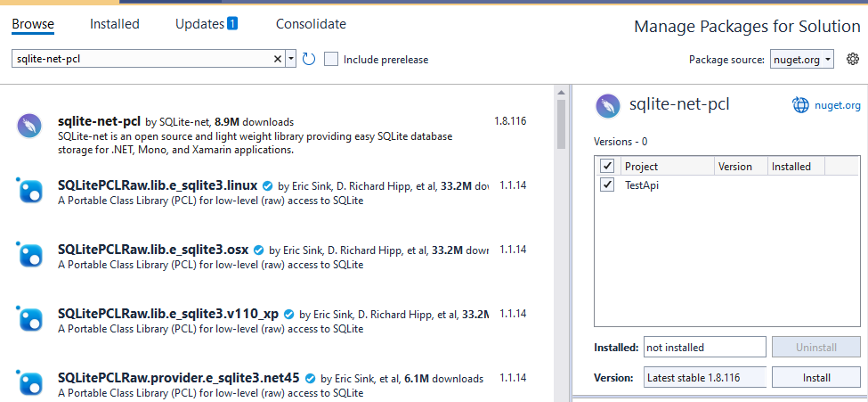Click the SQLitePCLRaw.provider.e_sqlite3.net45 package icon
Screen dimensions: 868x402
[x=28, y=382]
